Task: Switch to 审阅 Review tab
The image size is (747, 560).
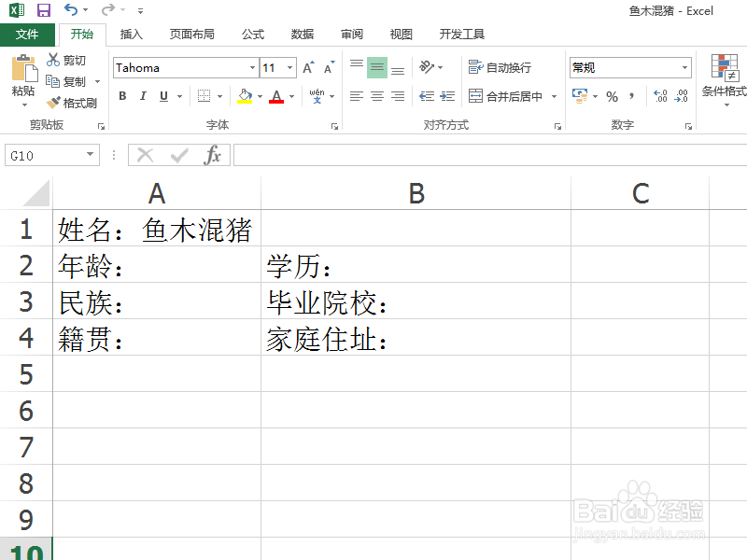Action: tap(352, 35)
